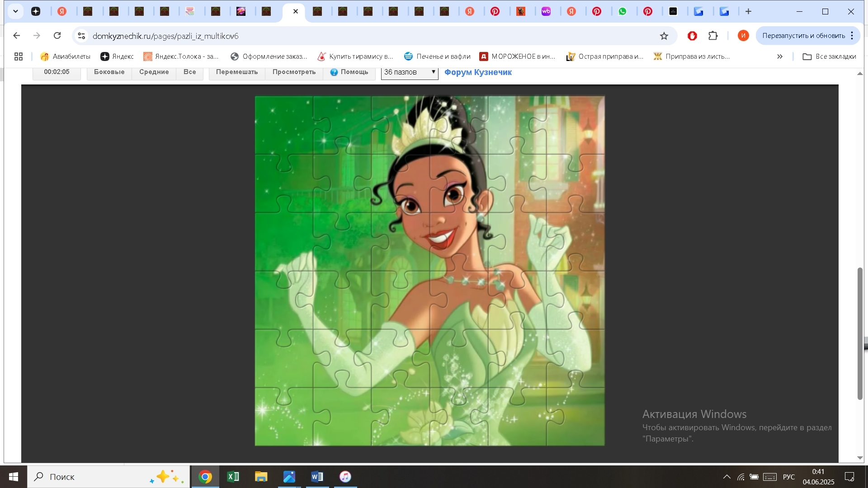Open the Помощь help button

pos(349,72)
